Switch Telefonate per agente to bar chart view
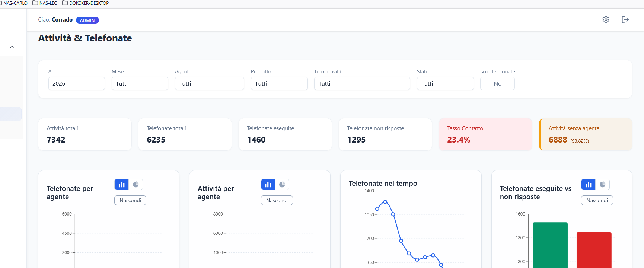Viewport: 644px width, 268px height. [122, 185]
